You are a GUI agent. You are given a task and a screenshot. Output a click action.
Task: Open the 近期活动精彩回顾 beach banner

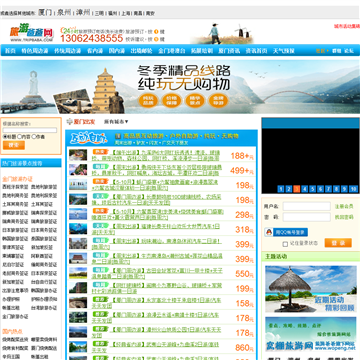[x=311, y=289]
